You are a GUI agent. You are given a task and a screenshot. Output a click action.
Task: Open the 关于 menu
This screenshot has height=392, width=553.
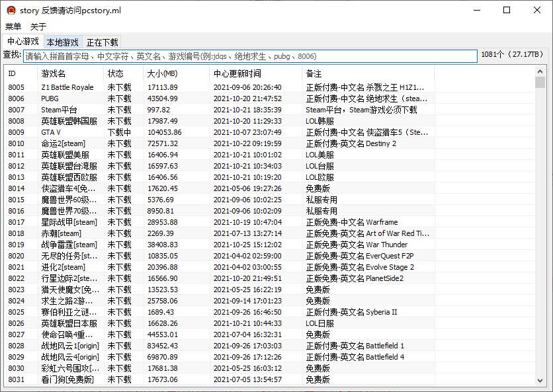coord(38,26)
